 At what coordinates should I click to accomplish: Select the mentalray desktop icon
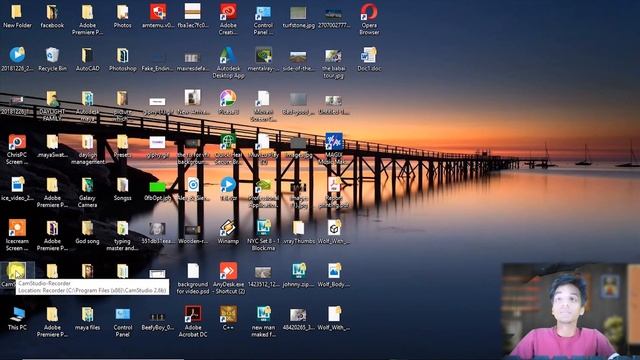click(x=263, y=60)
